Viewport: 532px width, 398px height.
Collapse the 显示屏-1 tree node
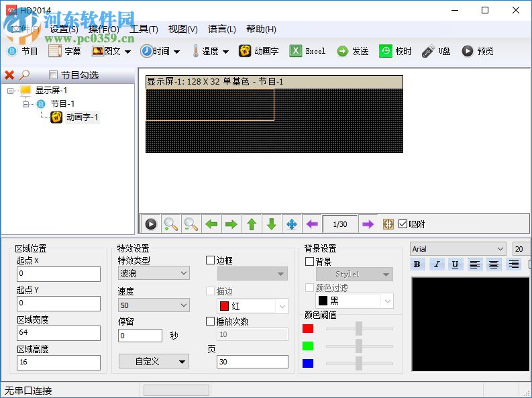point(10,91)
